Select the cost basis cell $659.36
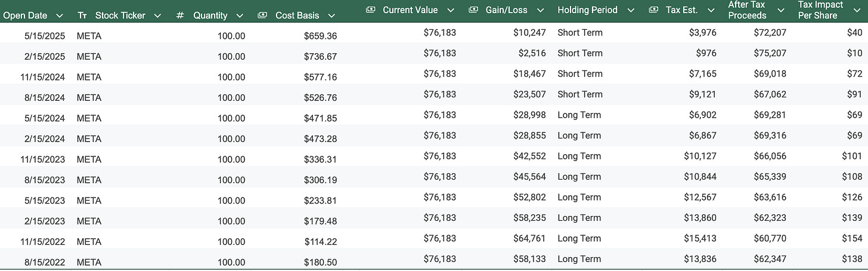Viewport: 868px width, 271px height. [x=320, y=36]
